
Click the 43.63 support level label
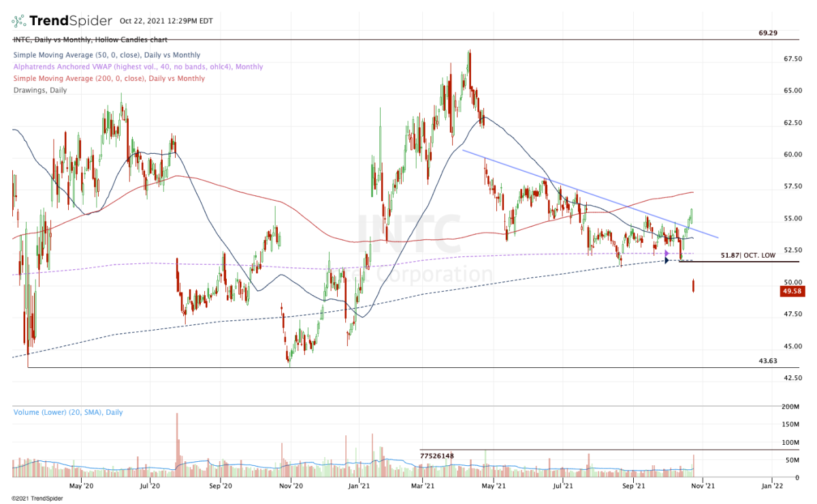(x=769, y=361)
